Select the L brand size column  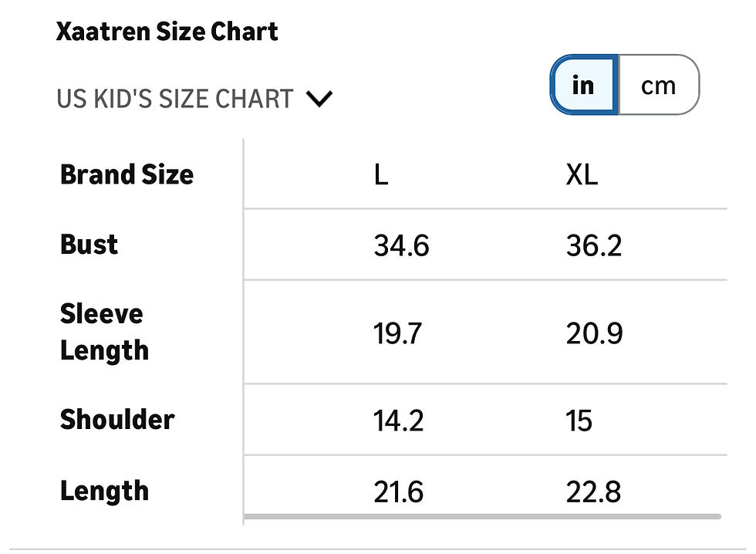(x=380, y=175)
